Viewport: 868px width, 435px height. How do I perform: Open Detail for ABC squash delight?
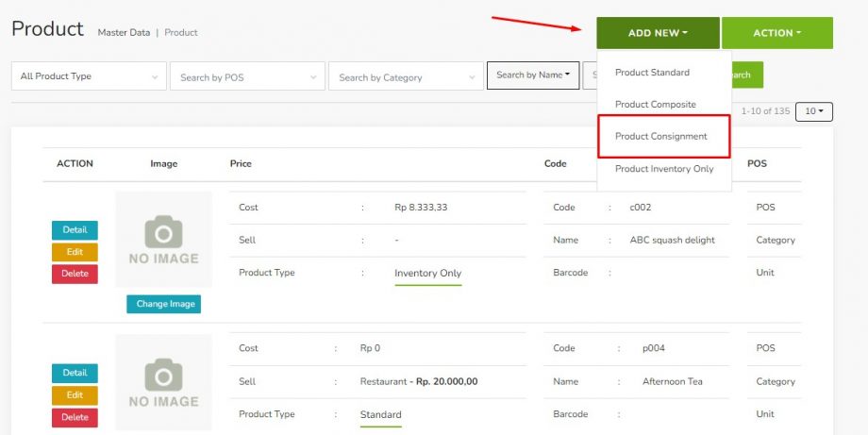point(75,230)
